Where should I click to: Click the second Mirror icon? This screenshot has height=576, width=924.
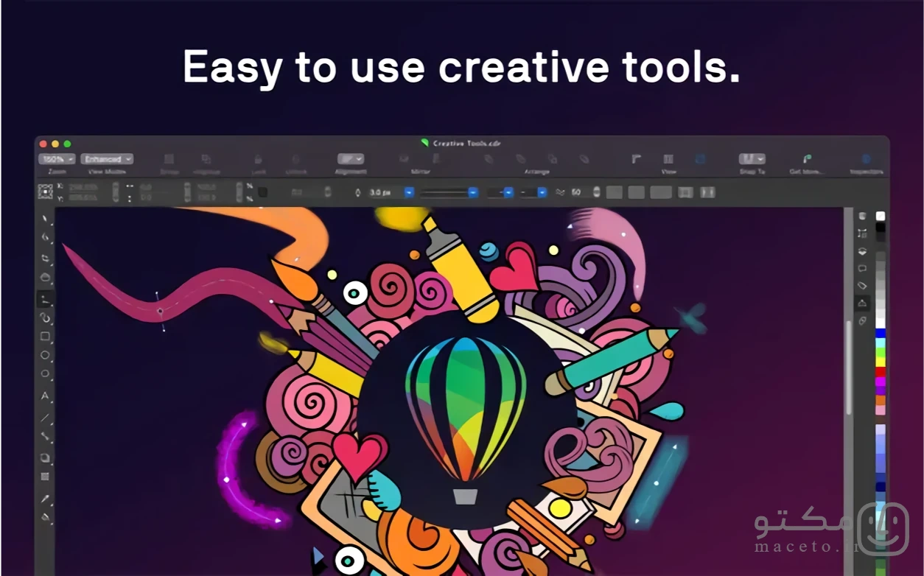pyautogui.click(x=436, y=159)
